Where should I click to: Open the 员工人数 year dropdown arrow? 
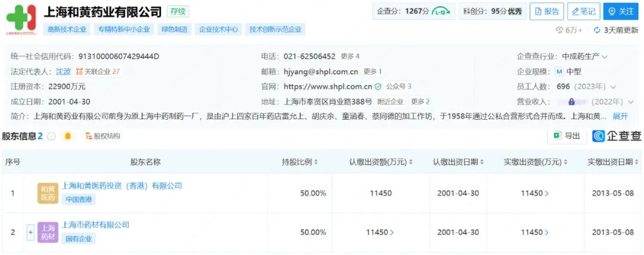point(614,87)
